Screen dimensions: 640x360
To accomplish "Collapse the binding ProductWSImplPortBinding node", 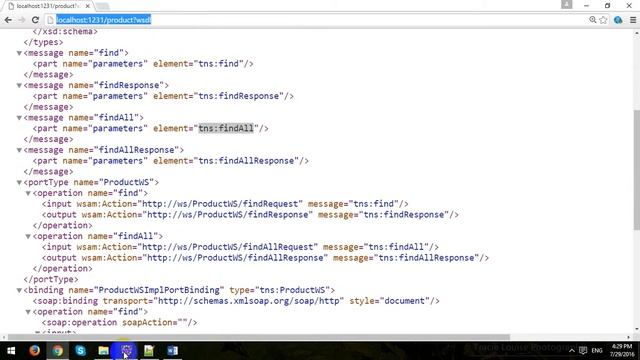I will [19, 290].
